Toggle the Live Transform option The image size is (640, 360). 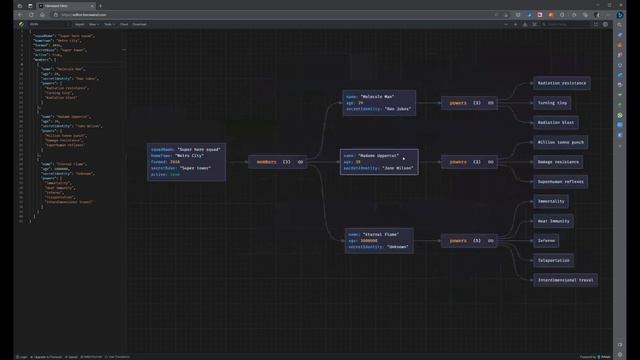[x=118, y=357]
